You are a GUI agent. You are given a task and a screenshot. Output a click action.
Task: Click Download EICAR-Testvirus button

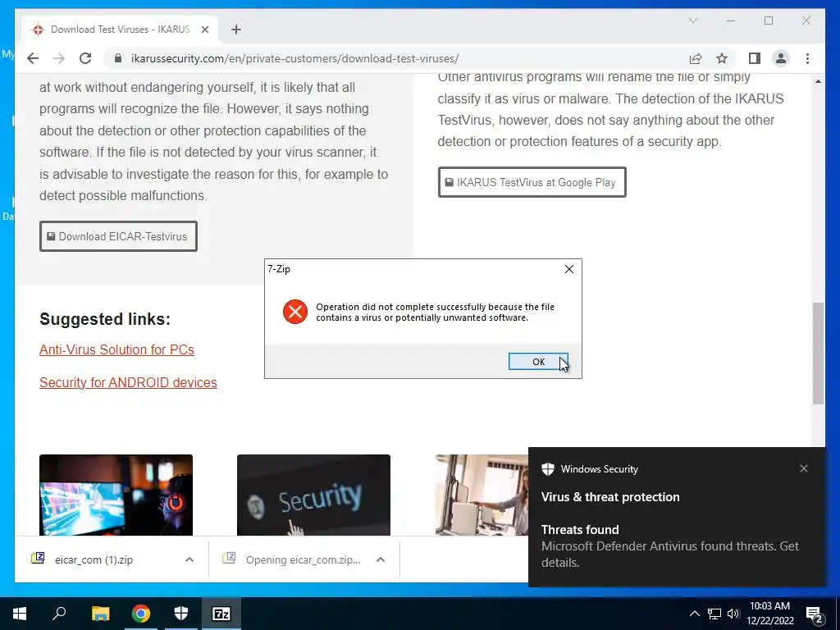point(118,236)
